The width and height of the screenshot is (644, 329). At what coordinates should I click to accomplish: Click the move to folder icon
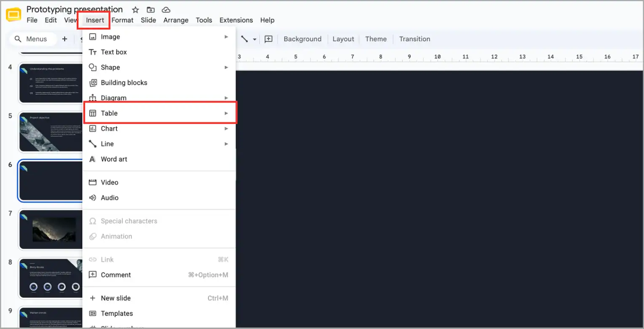pos(150,9)
